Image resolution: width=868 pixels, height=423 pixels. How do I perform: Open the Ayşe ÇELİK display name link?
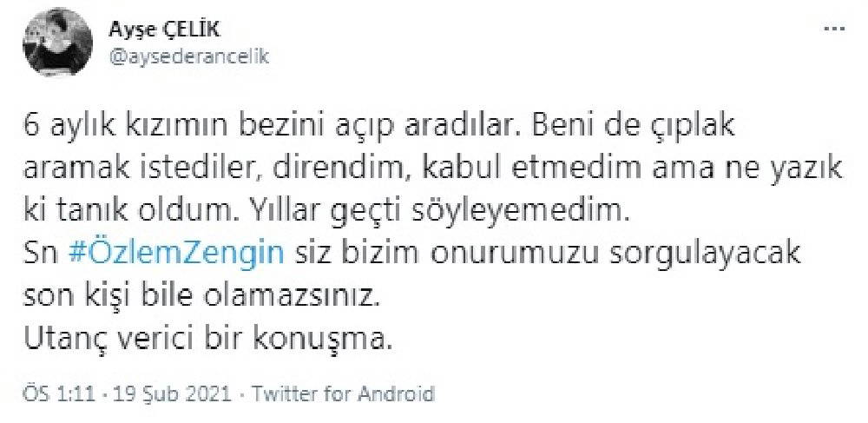164,30
